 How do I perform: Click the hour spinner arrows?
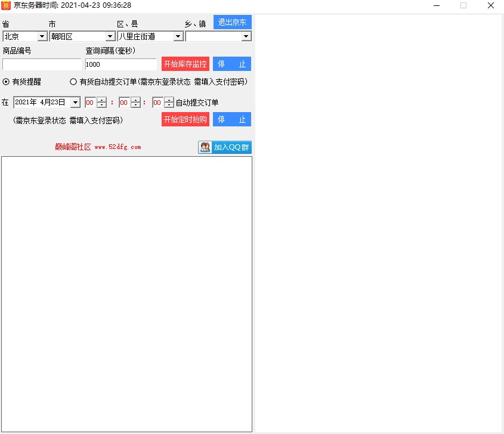tap(101, 103)
